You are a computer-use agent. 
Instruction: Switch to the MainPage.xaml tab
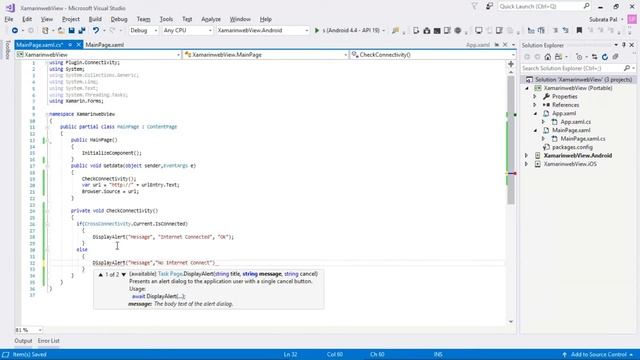[104, 45]
